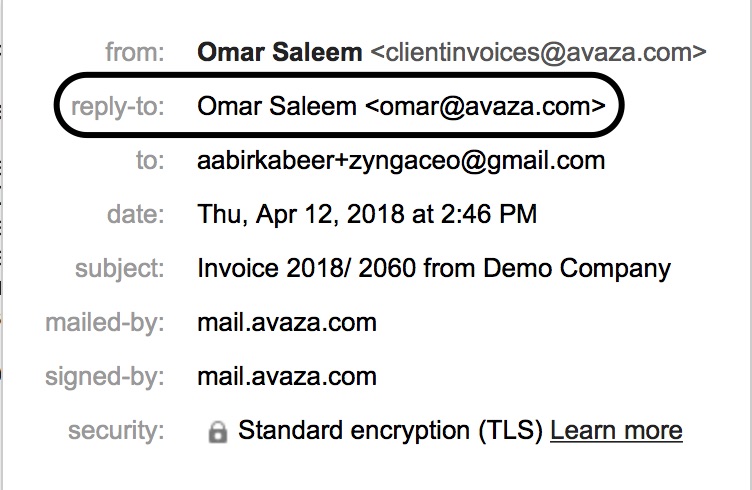752x490 pixels.
Task: Click the mailed-by domain mail.avaza.com
Action: tap(287, 322)
